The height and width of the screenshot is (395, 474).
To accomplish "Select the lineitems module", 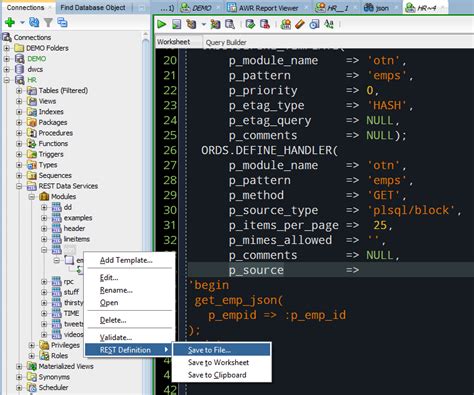I will (x=77, y=239).
